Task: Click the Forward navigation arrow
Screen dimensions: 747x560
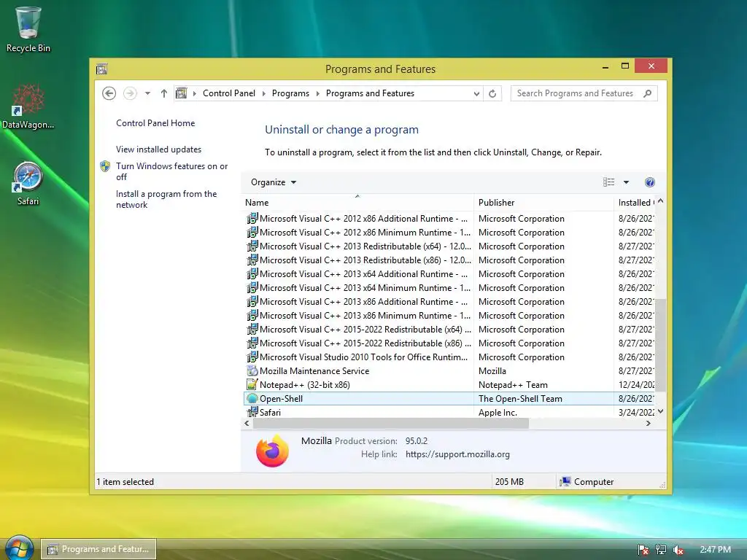Action: coord(130,93)
